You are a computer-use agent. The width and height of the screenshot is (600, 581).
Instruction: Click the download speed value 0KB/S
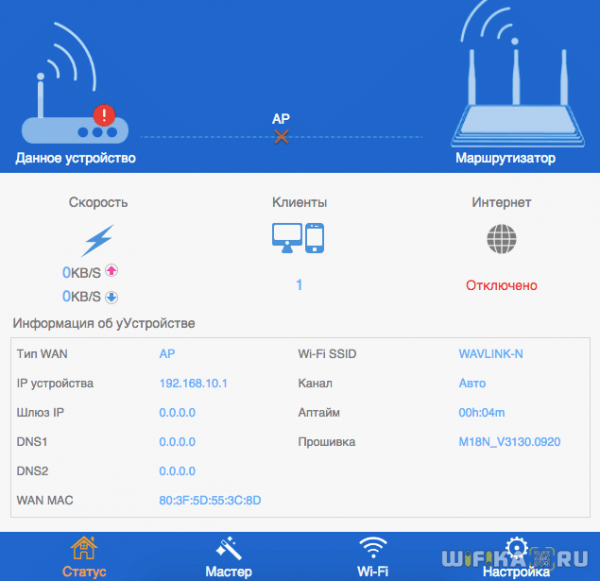pyautogui.click(x=81, y=297)
